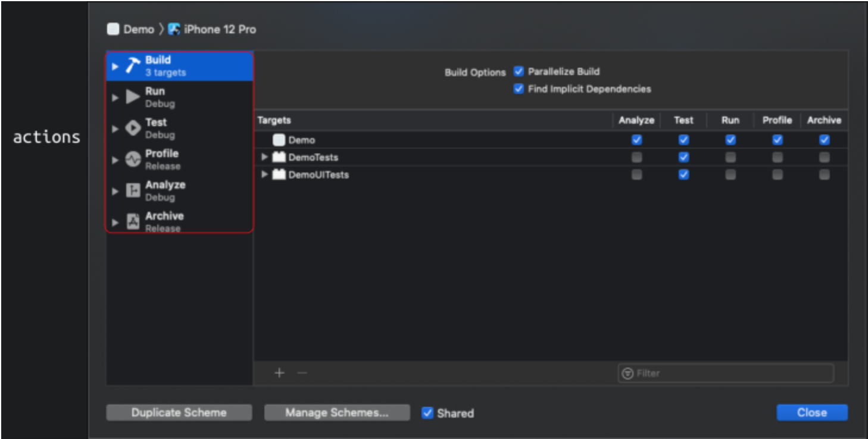Select the DemoUITests target name
Screen dimensions: 868x439
click(x=319, y=175)
